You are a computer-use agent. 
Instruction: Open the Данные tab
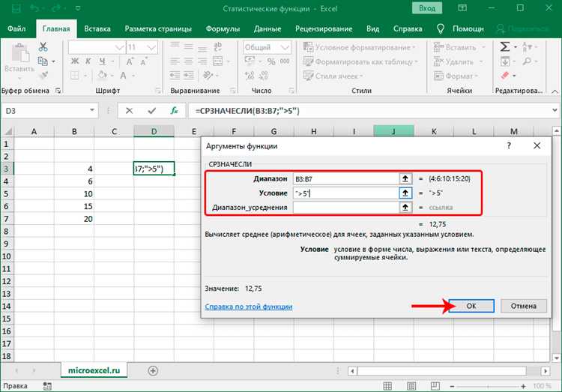(x=268, y=28)
